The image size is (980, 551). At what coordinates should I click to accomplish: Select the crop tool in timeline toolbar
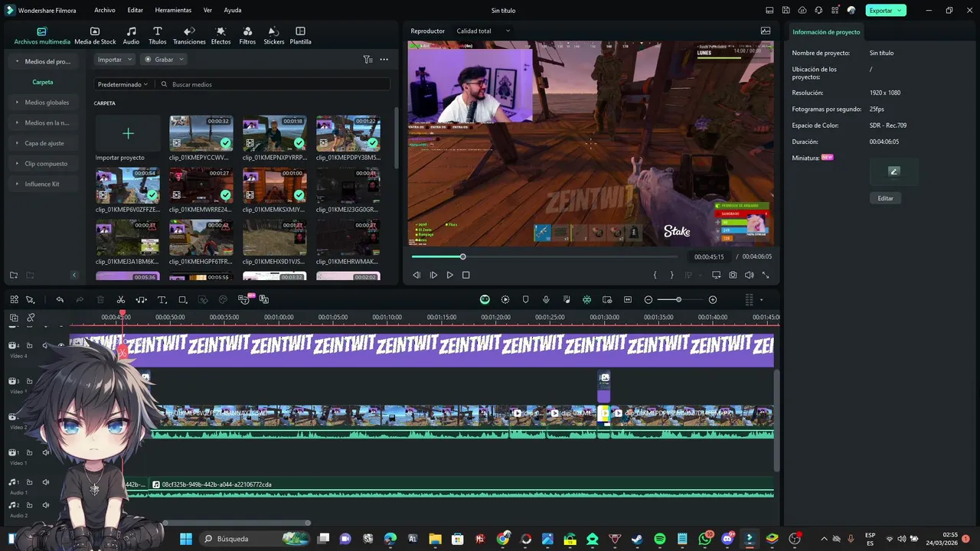(x=183, y=300)
